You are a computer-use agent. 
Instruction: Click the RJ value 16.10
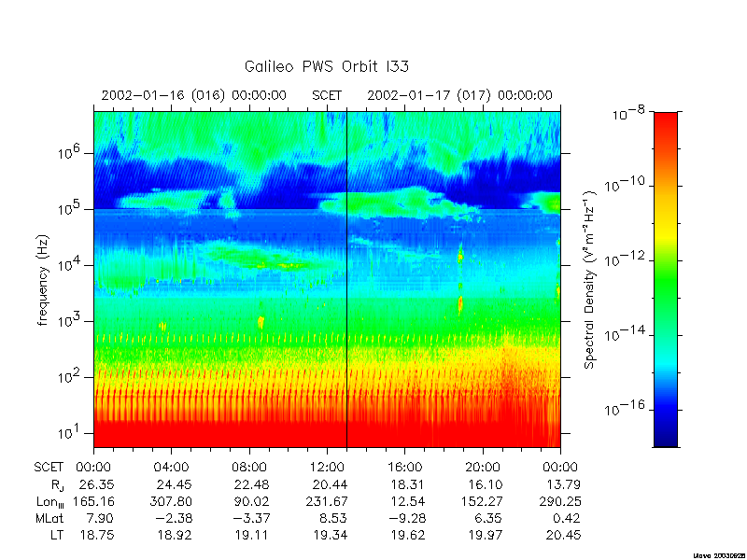[486, 484]
